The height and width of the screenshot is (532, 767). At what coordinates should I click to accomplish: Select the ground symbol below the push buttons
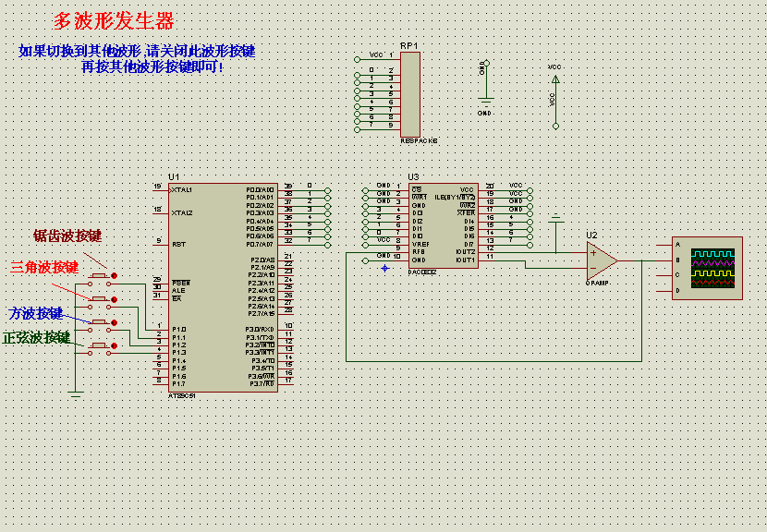(x=76, y=394)
